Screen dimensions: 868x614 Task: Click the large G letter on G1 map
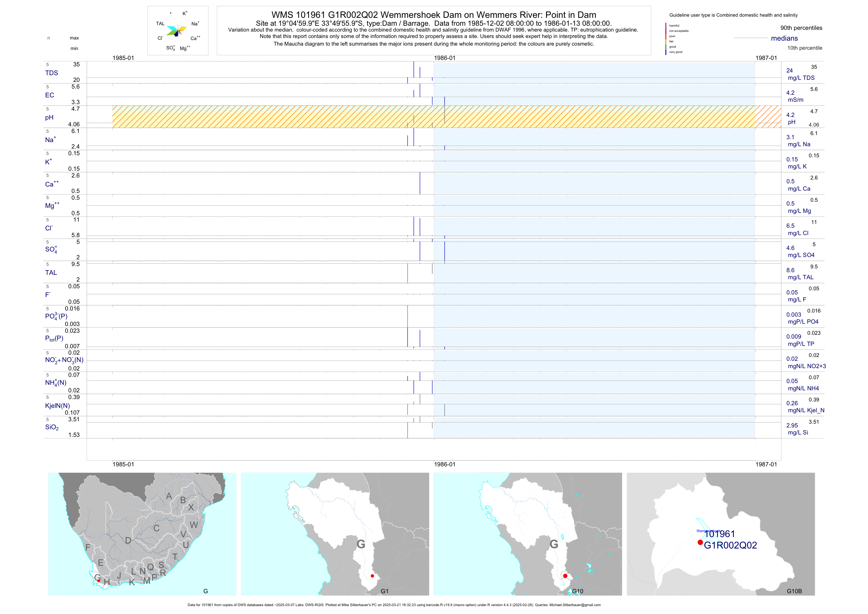361,544
